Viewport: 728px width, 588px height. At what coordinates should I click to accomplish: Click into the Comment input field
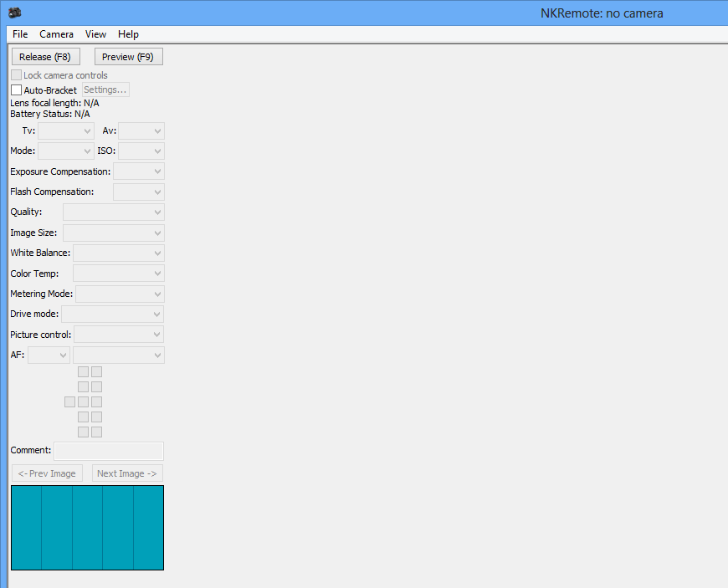pyautogui.click(x=109, y=451)
